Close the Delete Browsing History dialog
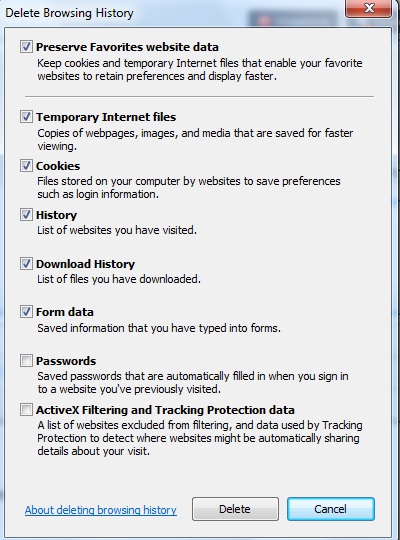Screen dimensions: 400x540 click(x=369, y=8)
